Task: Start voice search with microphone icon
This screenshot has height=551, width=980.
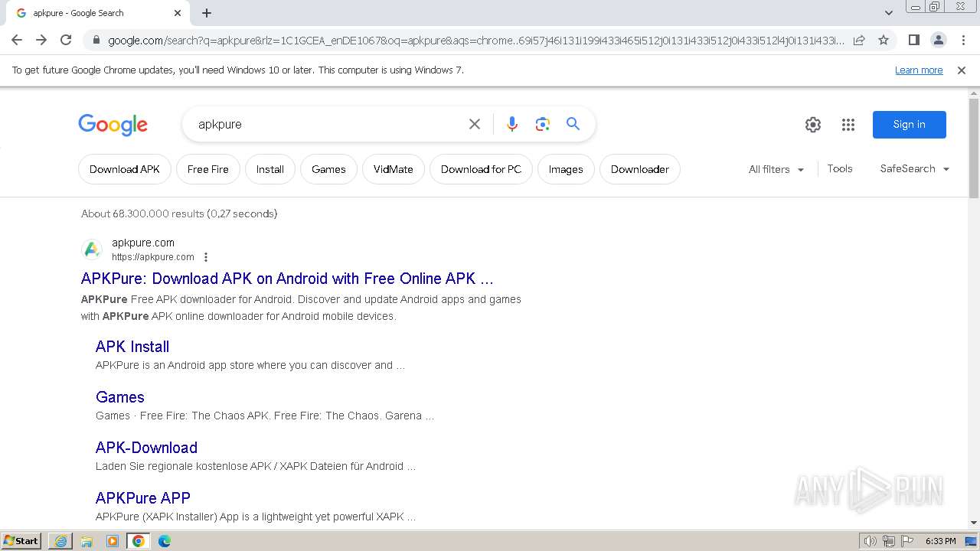Action: (512, 124)
